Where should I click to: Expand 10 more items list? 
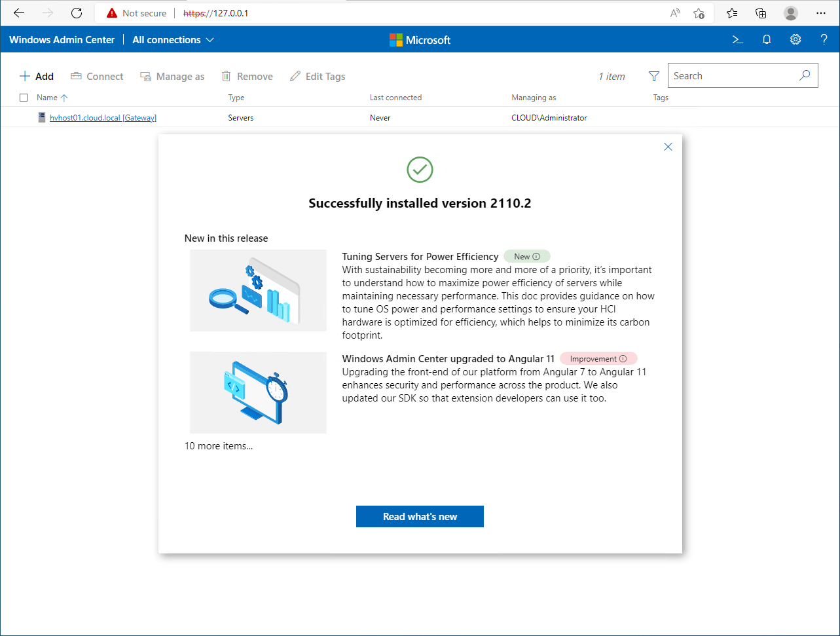click(219, 446)
